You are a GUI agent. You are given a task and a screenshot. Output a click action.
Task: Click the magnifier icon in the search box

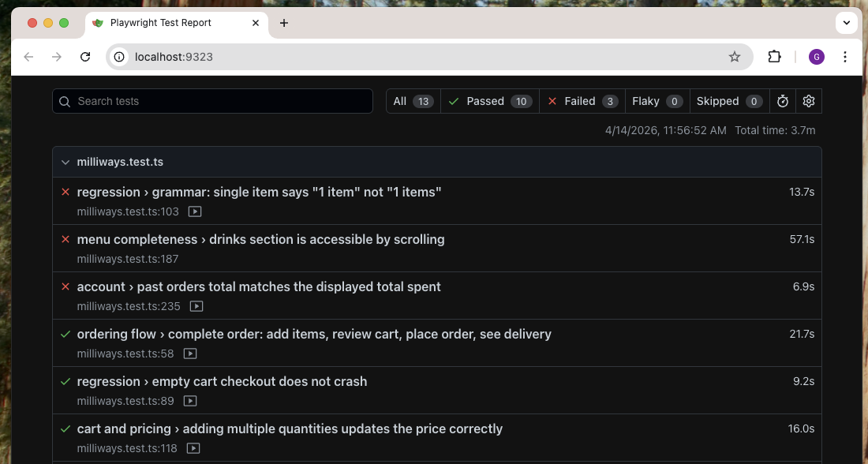pyautogui.click(x=65, y=101)
